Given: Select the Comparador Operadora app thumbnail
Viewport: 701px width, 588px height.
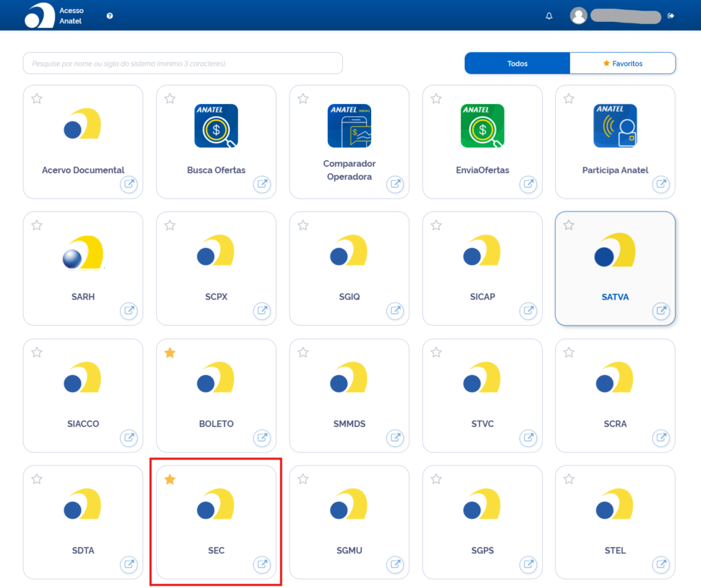Looking at the screenshot, I should [x=350, y=126].
